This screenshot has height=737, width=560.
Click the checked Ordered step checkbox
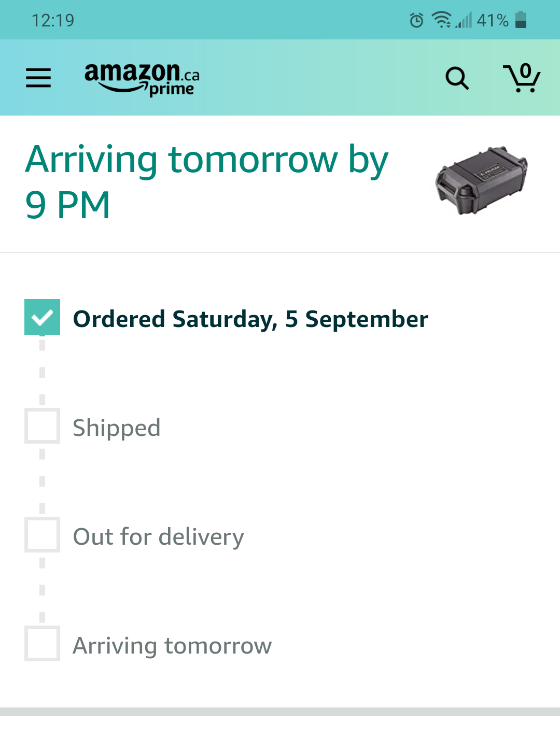(42, 317)
